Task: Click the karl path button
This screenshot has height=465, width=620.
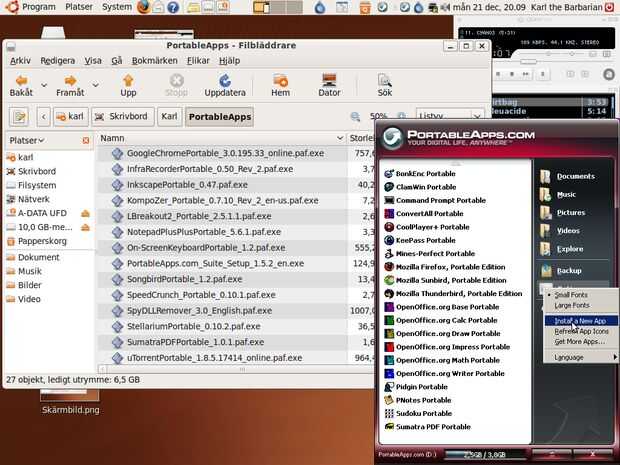Action: 70,117
